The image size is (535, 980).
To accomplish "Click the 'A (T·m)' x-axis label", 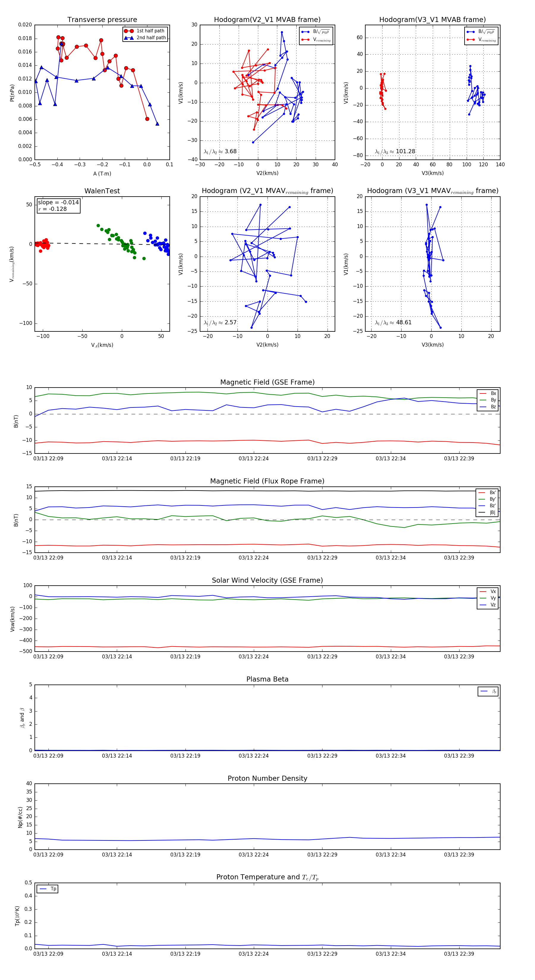I will point(102,173).
